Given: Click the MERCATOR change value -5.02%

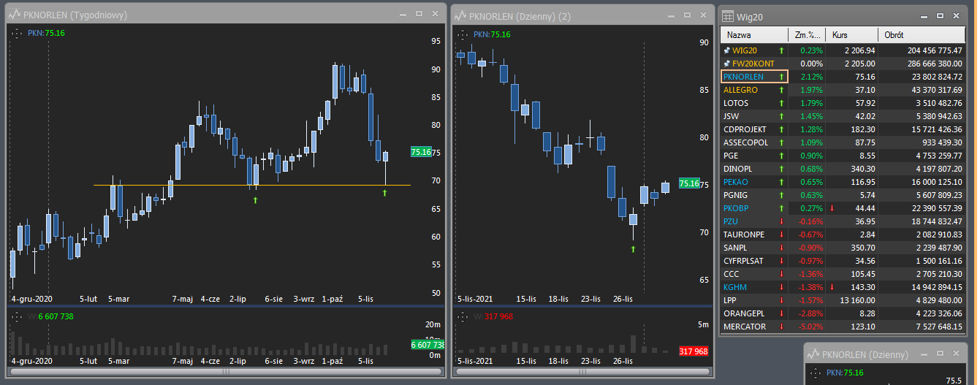Looking at the screenshot, I should (x=810, y=327).
